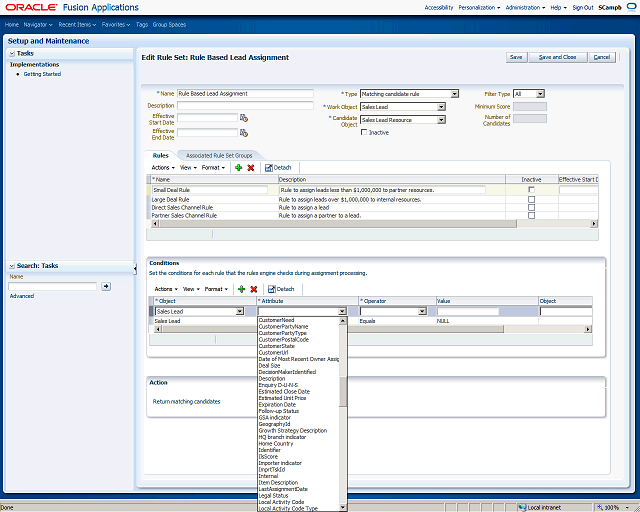Viewport: 640px width, 512px height.
Task: Open the Navigator menu
Action: [x=38, y=24]
